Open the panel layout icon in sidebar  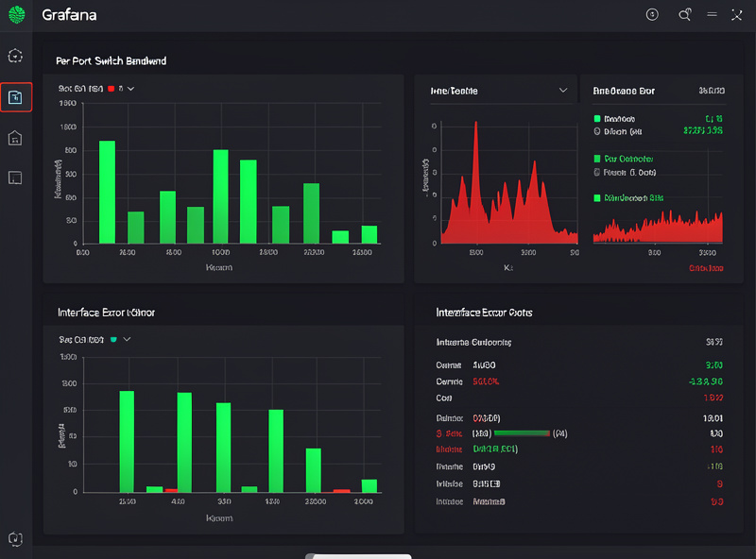[15, 178]
